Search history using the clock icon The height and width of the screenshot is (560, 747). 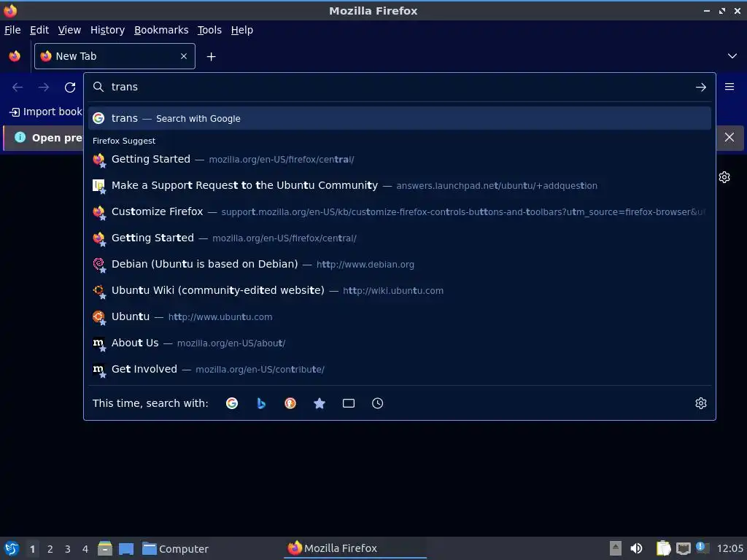pyautogui.click(x=377, y=403)
